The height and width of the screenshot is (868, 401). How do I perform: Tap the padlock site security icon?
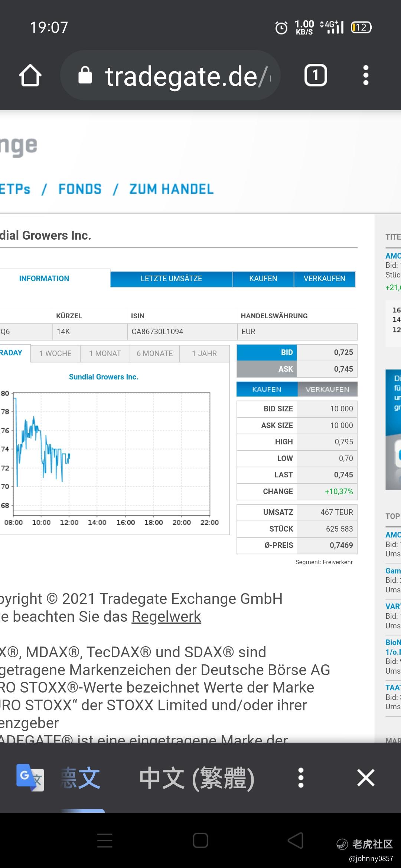coord(85,75)
